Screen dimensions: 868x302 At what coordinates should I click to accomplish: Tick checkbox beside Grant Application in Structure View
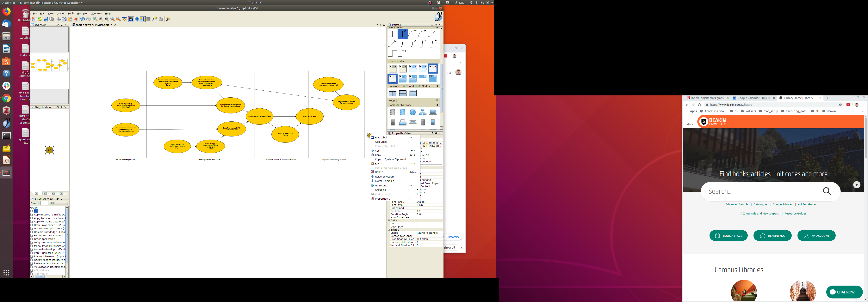(32, 239)
